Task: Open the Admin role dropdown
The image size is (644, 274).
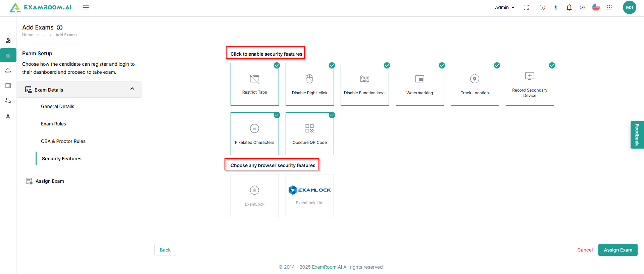Action: [x=505, y=7]
